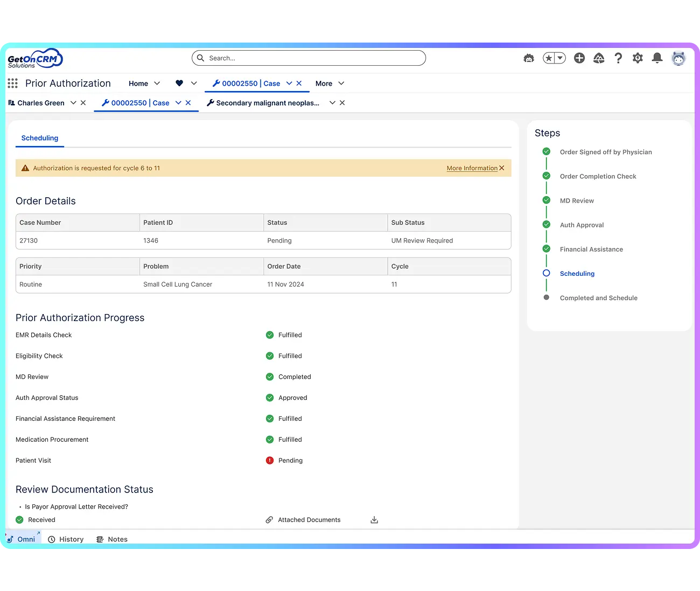View notifications with the bell icon
Screen dimensions: 700x591
point(657,58)
